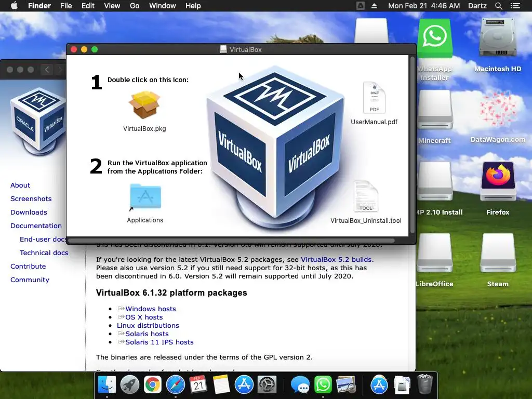Open the Go menu
The image size is (532, 399).
135,6
